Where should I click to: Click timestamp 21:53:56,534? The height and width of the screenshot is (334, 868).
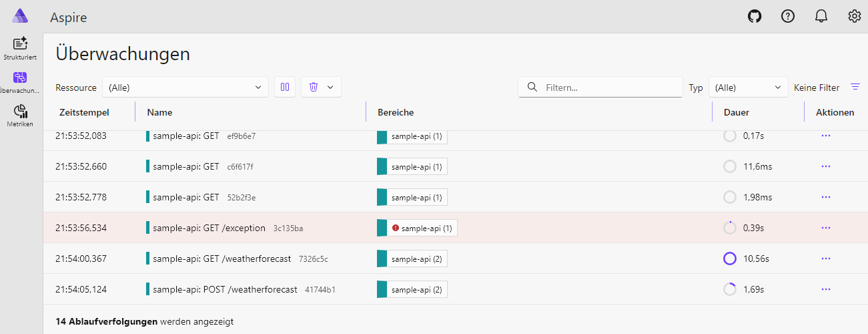click(x=81, y=228)
